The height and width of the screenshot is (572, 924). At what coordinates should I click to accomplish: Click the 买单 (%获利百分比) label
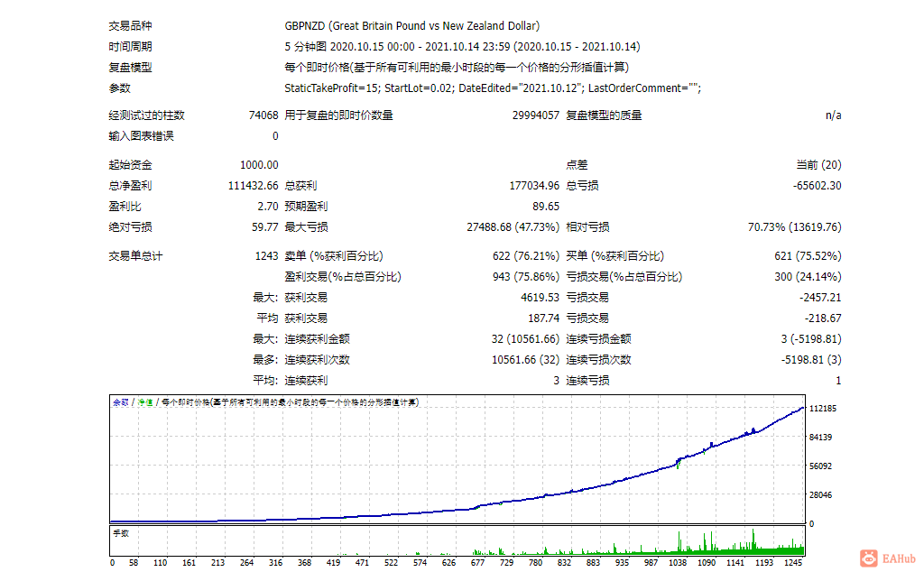point(614,256)
